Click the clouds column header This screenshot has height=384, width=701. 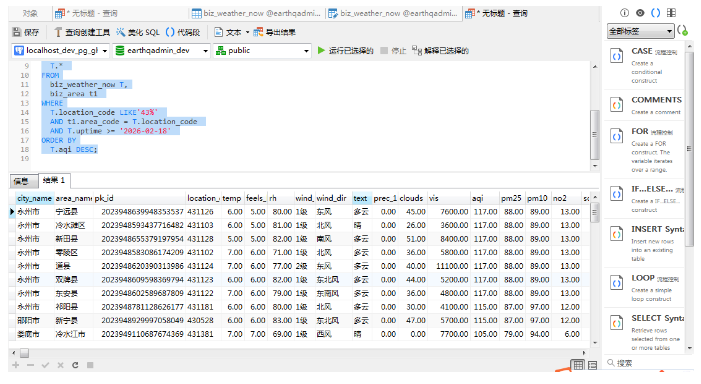click(413, 198)
